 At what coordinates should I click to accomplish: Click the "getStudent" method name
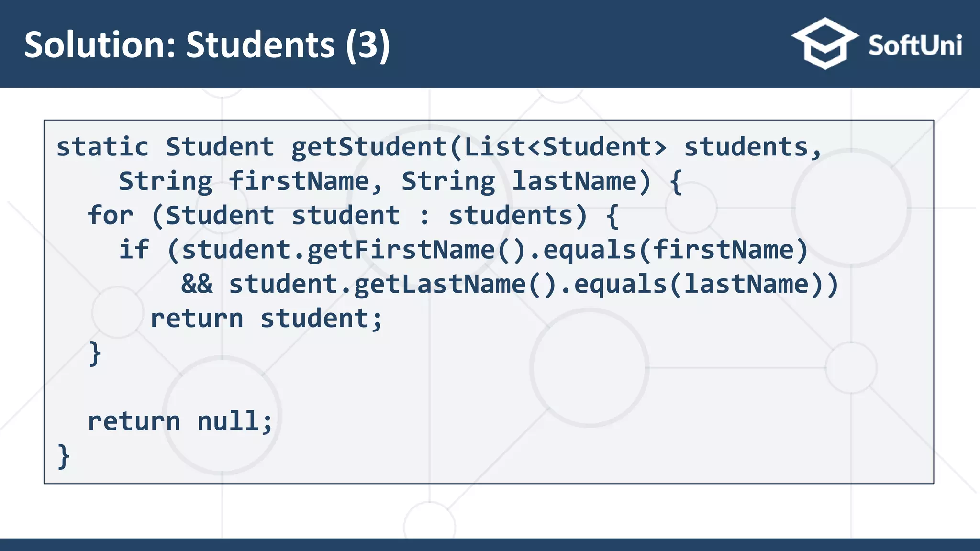point(369,146)
